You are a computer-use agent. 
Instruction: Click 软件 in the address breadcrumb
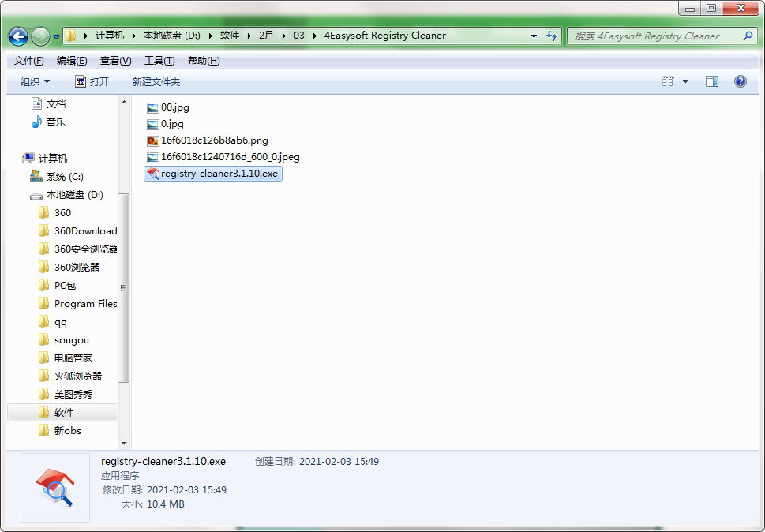(x=229, y=36)
